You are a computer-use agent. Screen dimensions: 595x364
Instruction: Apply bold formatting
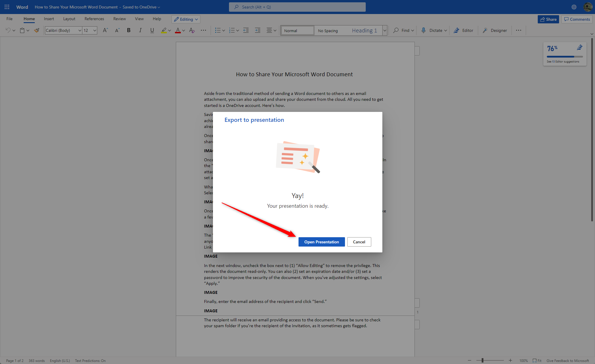tap(129, 30)
